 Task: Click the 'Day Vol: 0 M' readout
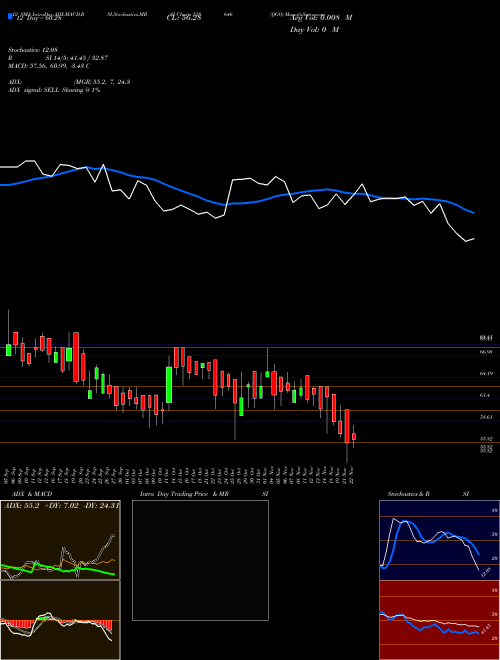tap(314, 29)
